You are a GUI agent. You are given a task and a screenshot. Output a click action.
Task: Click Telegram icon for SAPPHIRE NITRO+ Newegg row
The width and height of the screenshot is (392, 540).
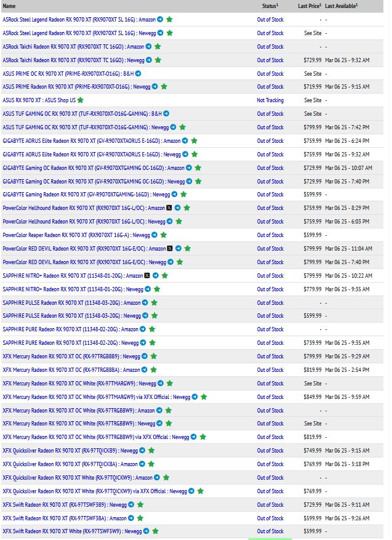click(148, 289)
